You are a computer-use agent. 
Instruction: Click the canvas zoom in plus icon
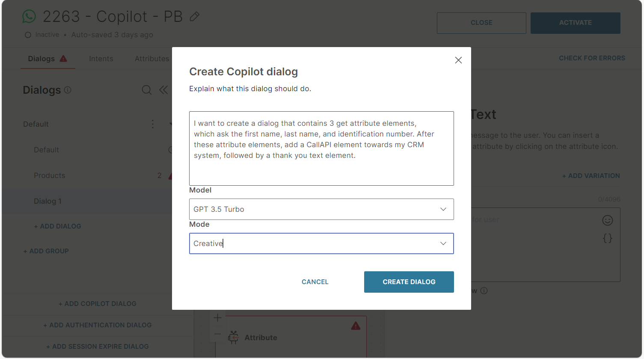(218, 317)
